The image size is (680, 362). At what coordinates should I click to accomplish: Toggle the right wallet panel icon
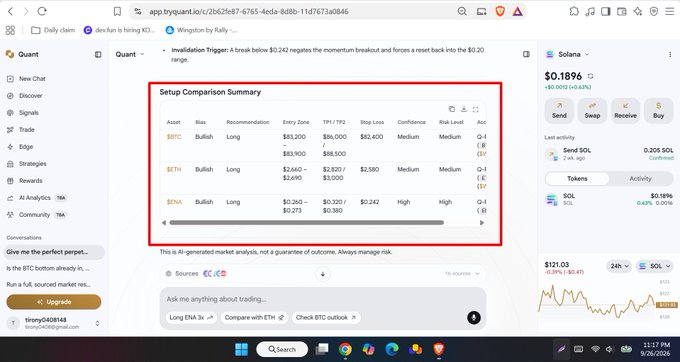click(526, 54)
